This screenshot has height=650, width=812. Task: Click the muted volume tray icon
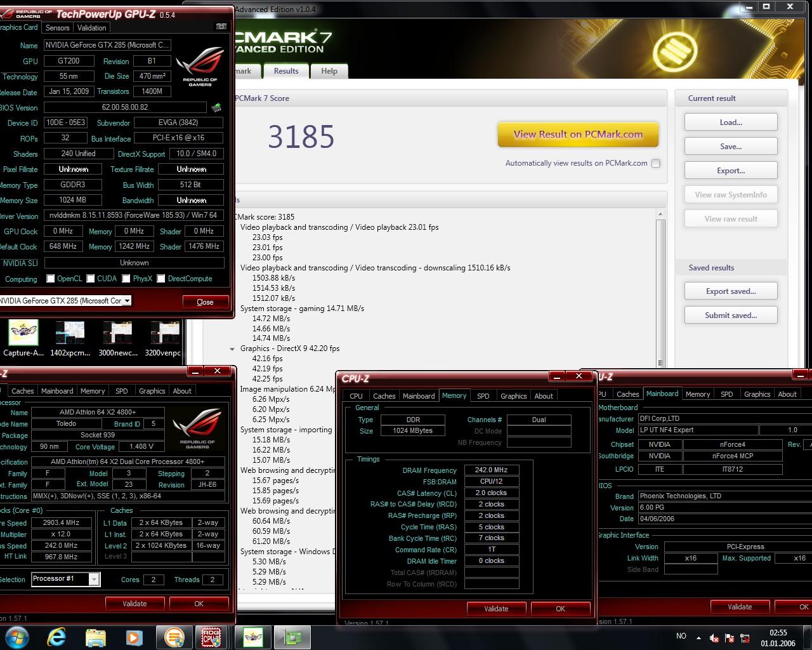pos(714,638)
